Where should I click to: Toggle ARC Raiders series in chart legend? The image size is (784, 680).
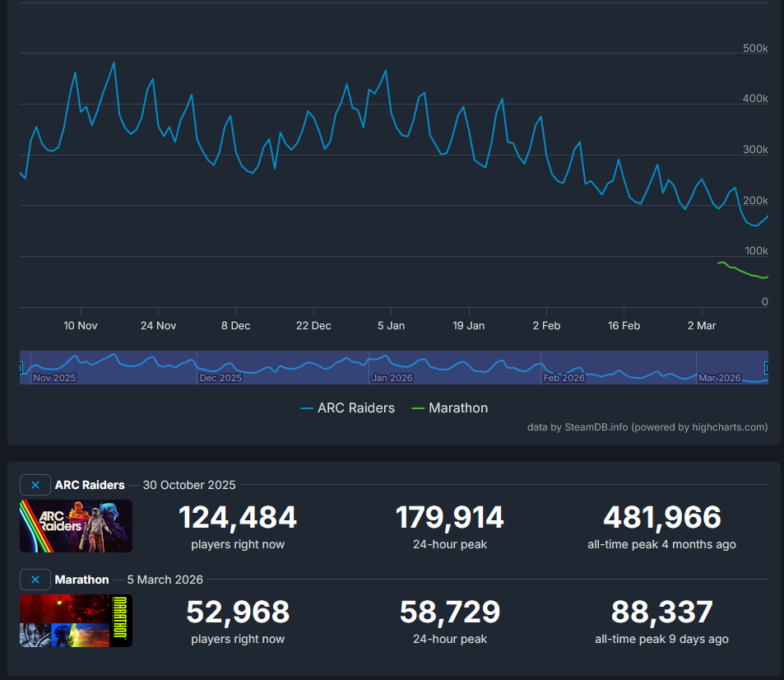coord(347,408)
